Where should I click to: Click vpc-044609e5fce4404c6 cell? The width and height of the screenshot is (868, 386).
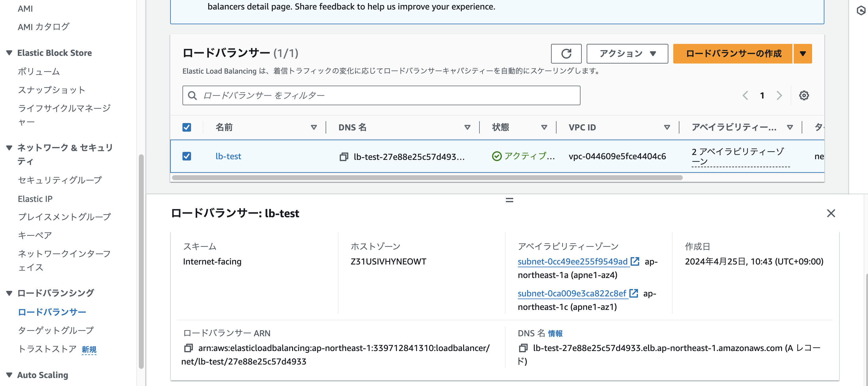[x=617, y=156]
